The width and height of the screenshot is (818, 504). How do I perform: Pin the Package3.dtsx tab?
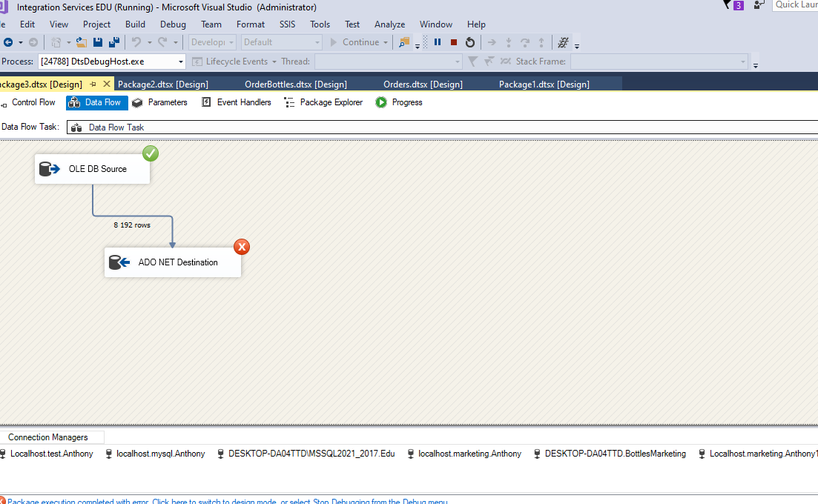93,84
